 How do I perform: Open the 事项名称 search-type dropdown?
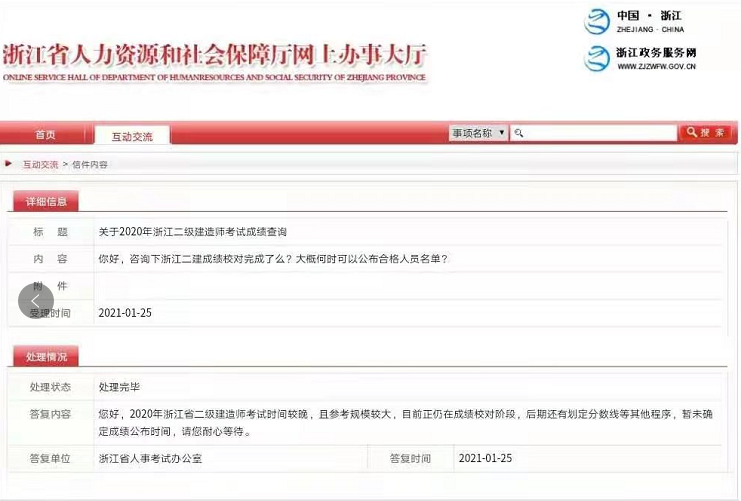click(478, 133)
